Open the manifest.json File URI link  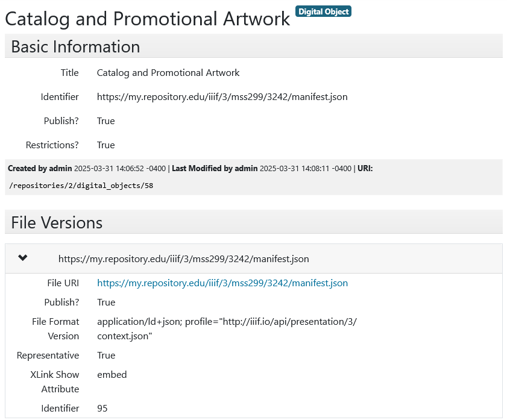click(x=222, y=283)
